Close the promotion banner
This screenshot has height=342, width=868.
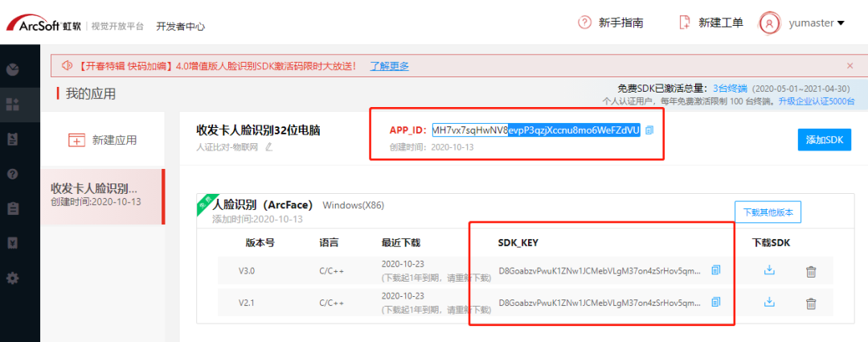(850, 65)
